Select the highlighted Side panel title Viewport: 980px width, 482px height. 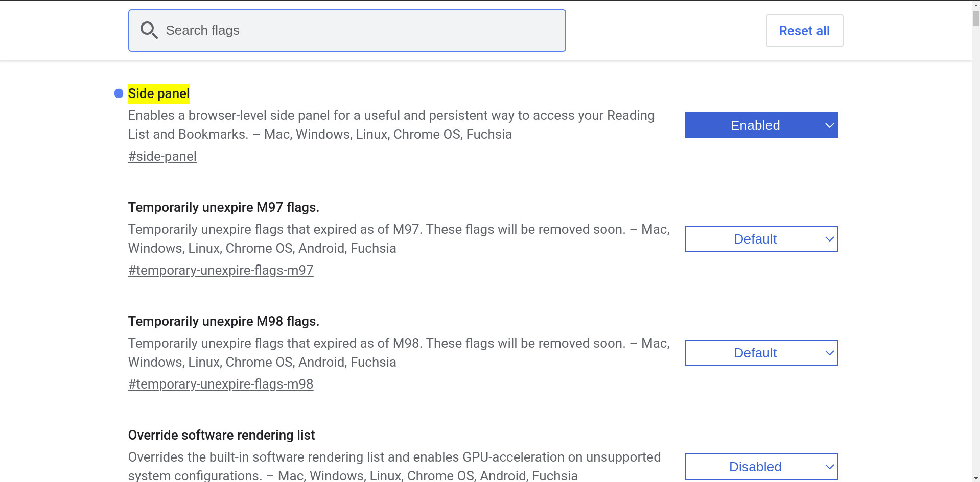point(159,94)
